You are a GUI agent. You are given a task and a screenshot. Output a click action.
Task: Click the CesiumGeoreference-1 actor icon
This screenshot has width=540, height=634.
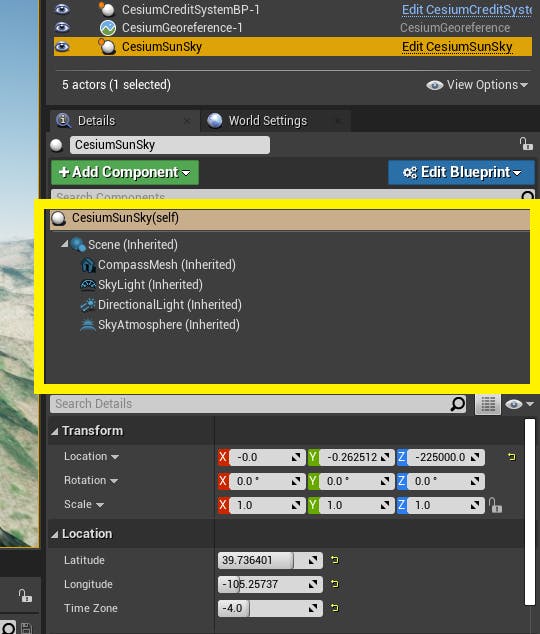[108, 27]
